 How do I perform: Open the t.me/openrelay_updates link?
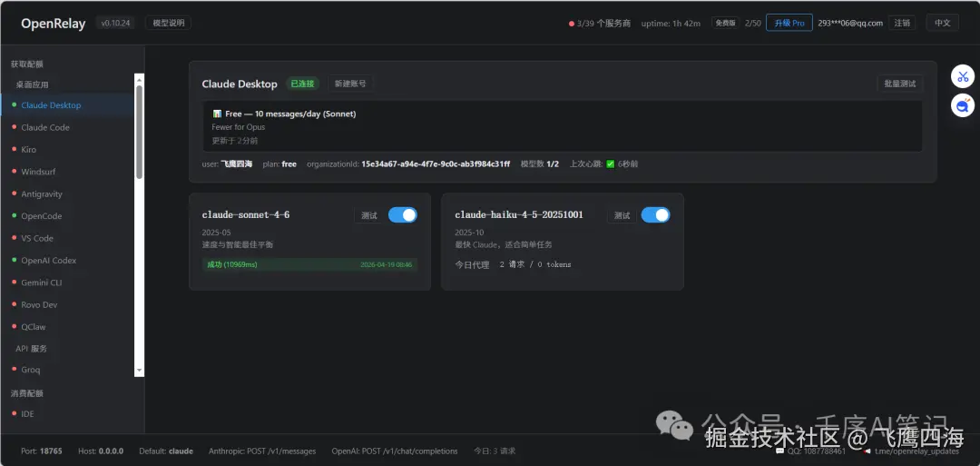click(911, 451)
